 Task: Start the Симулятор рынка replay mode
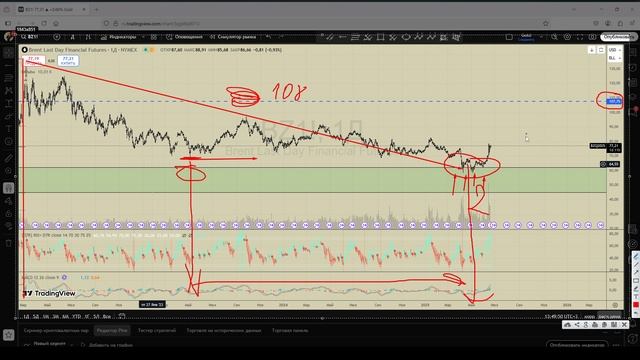point(233,37)
